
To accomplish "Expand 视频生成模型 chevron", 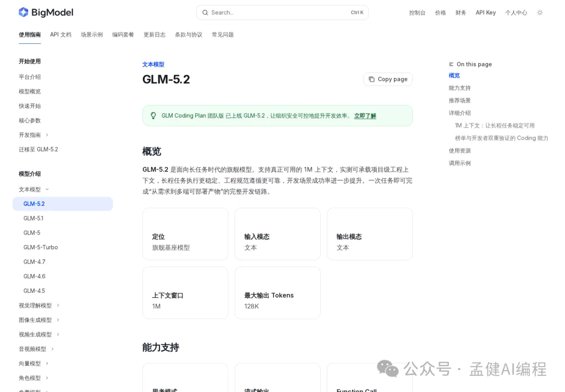I will (58, 335).
